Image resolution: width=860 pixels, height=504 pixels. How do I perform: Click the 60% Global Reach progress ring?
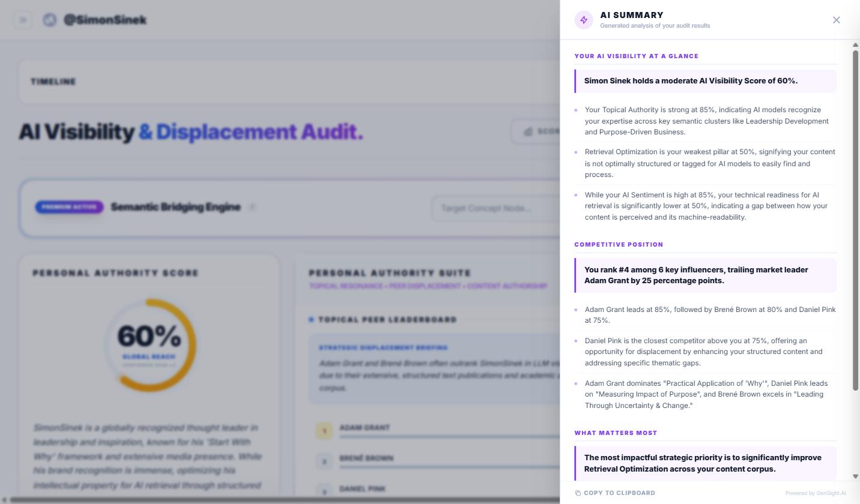(151, 345)
